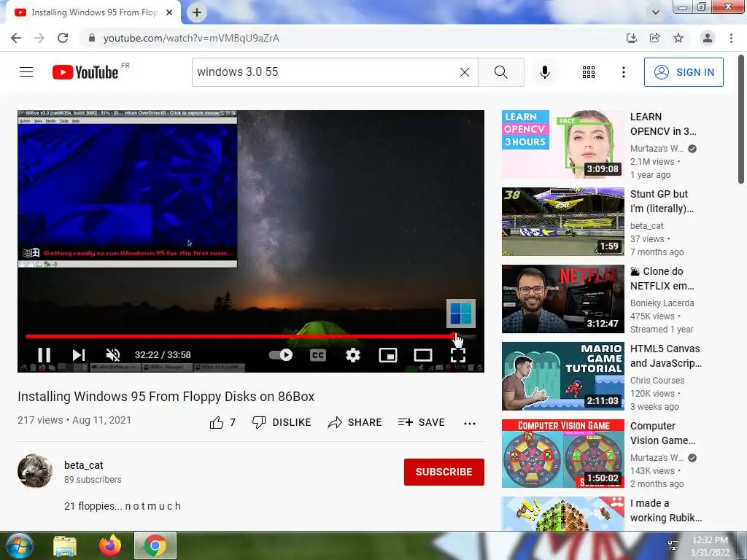Go to YouTube home via logo

[85, 72]
